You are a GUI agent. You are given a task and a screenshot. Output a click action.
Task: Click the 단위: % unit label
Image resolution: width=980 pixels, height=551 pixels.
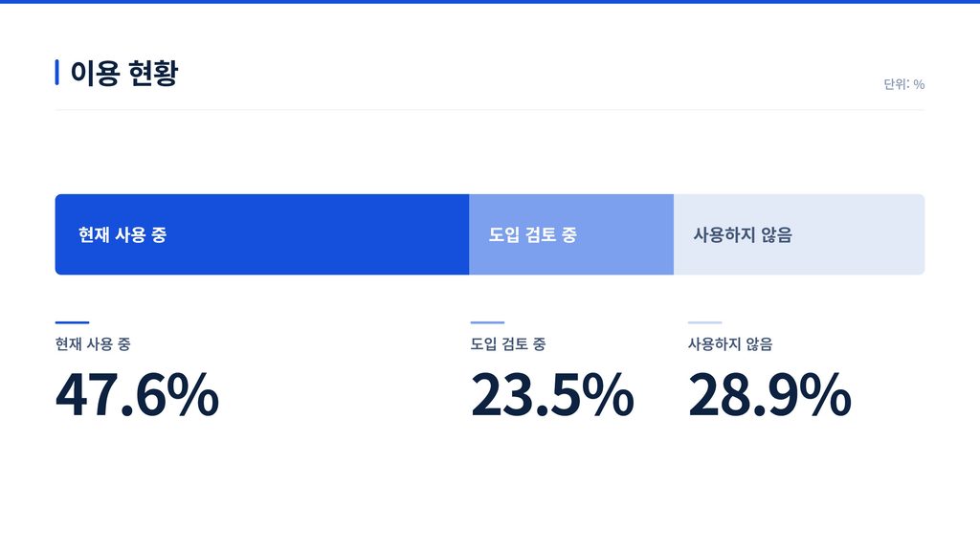903,84
